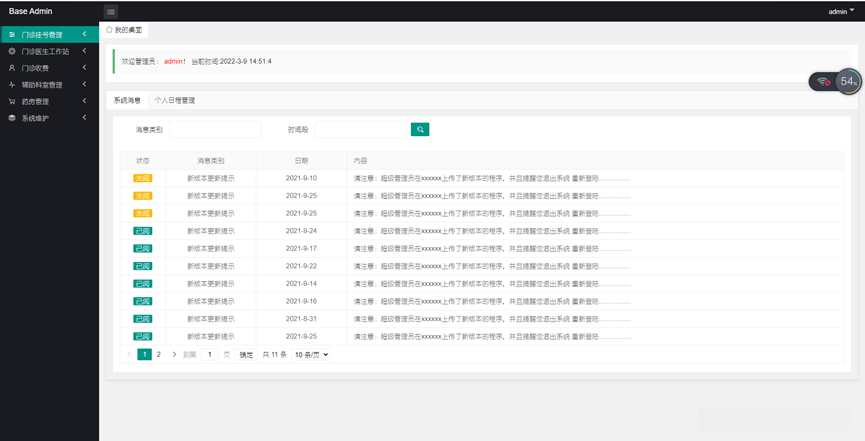Click the 未阅 badge in the 2021-9-10 row
The image size is (865, 441).
point(142,178)
